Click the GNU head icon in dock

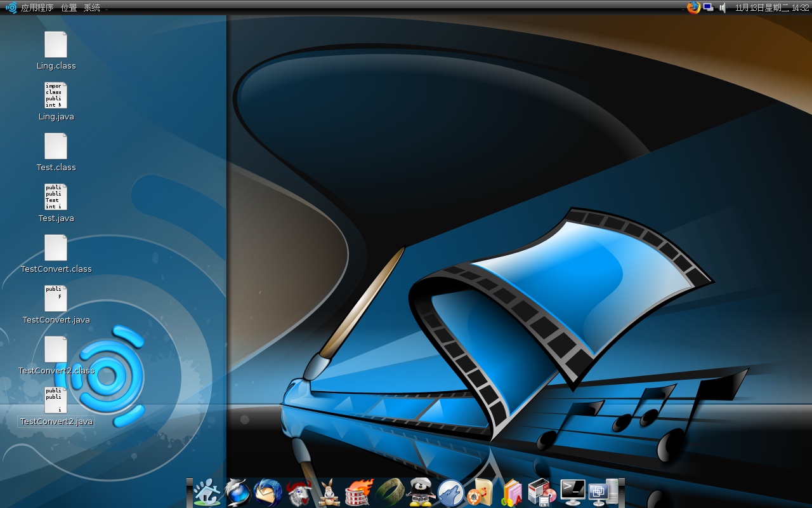pyautogui.click(x=299, y=492)
